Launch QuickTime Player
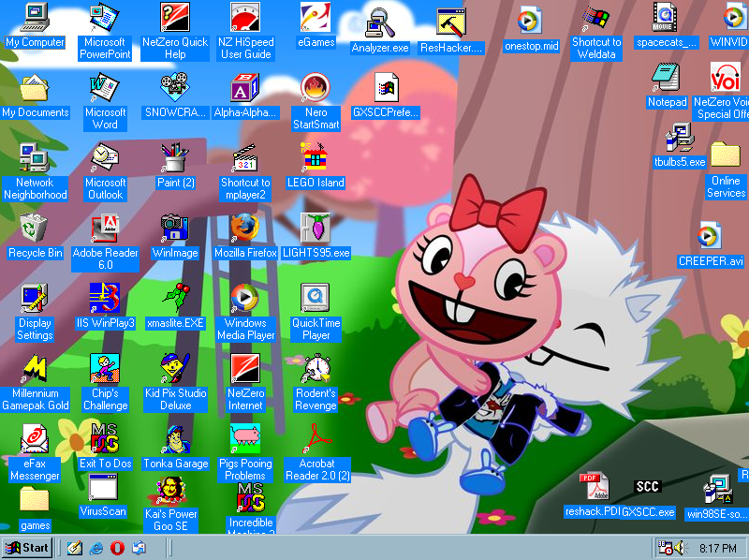Screen dimensions: 749x560 click(x=316, y=300)
